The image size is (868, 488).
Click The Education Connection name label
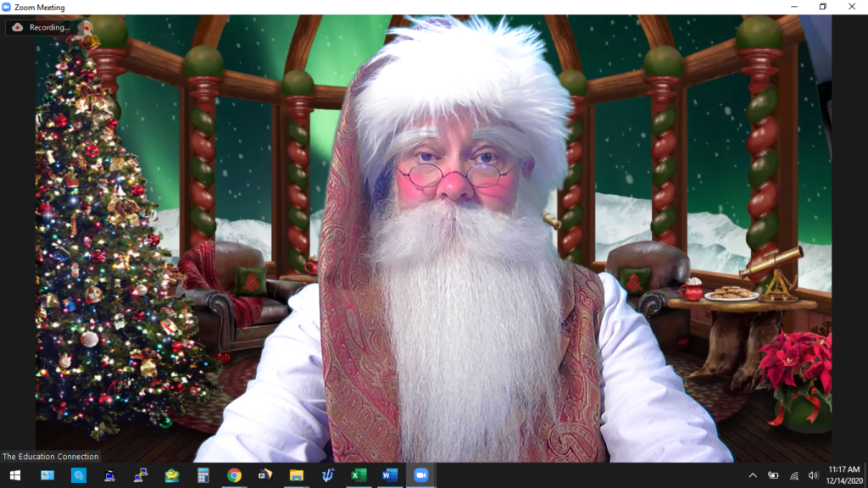pyautogui.click(x=51, y=457)
